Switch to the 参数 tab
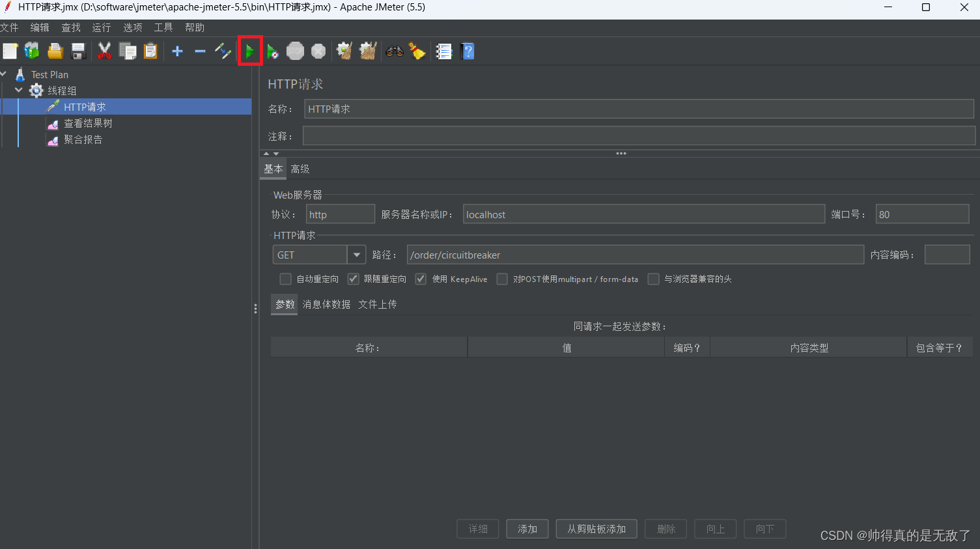Image resolution: width=980 pixels, height=549 pixels. click(285, 304)
